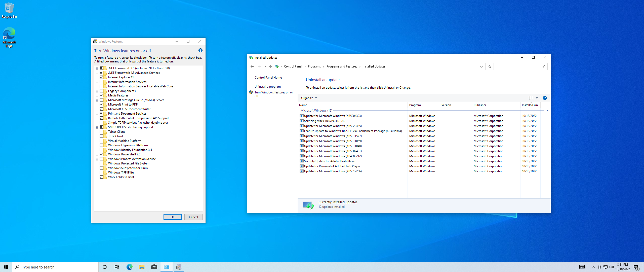Click Programs breadcrumb in address bar

pos(314,66)
